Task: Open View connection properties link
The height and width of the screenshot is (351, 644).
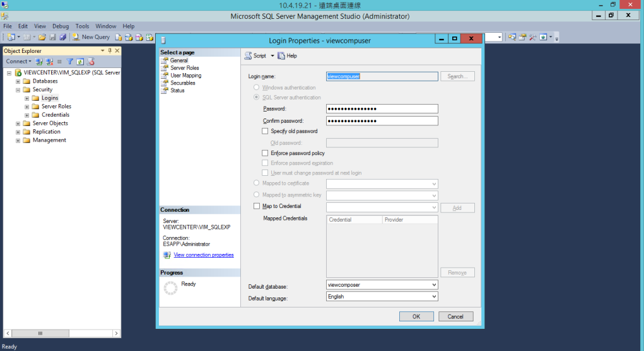Action: pyautogui.click(x=204, y=255)
